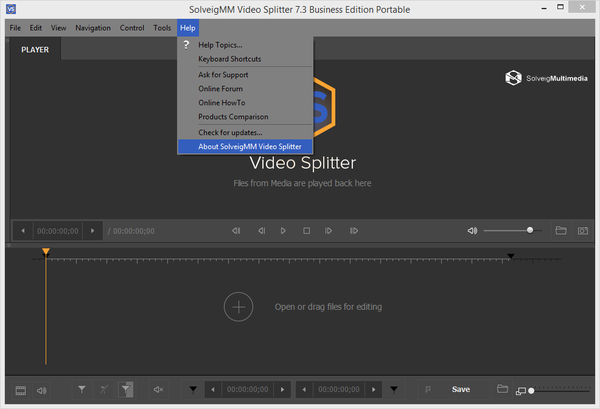Screen dimensions: 600x409
Task: Click Open or drag files for editing
Action: pos(328,307)
